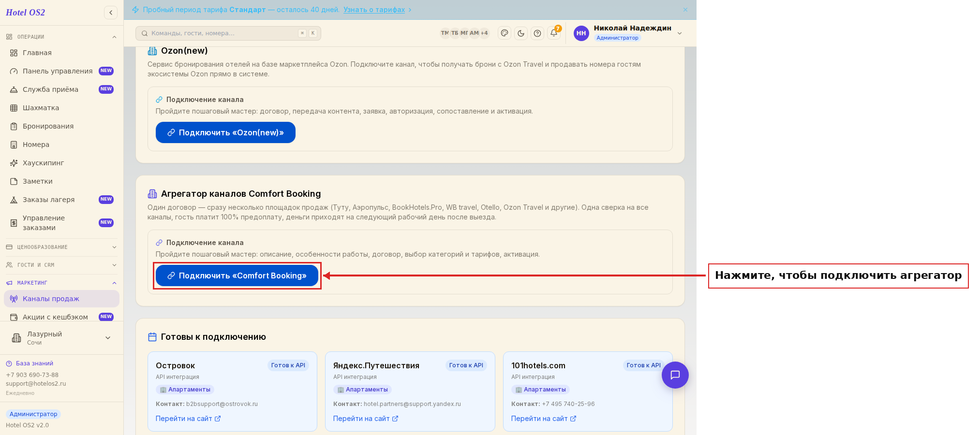Click the Управление заказами receipt icon

pyautogui.click(x=14, y=223)
